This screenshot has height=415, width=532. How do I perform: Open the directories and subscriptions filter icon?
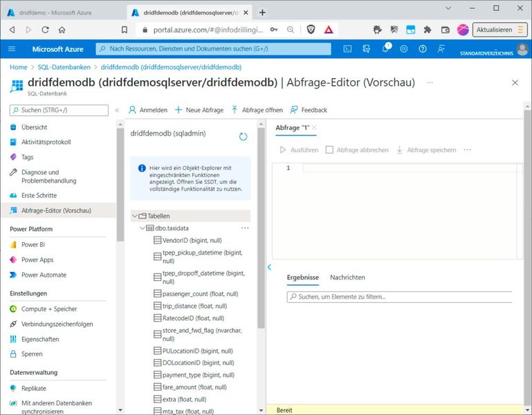pyautogui.click(x=366, y=49)
